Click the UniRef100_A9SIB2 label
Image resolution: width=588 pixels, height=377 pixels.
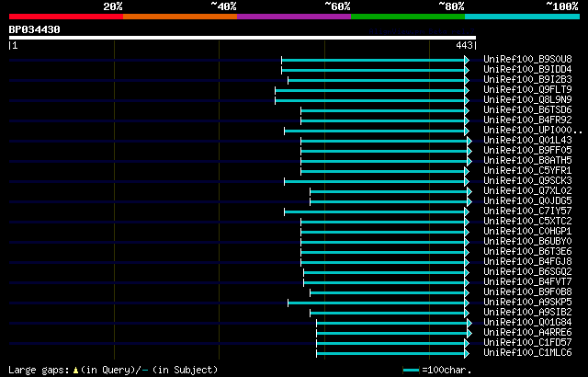point(527,313)
